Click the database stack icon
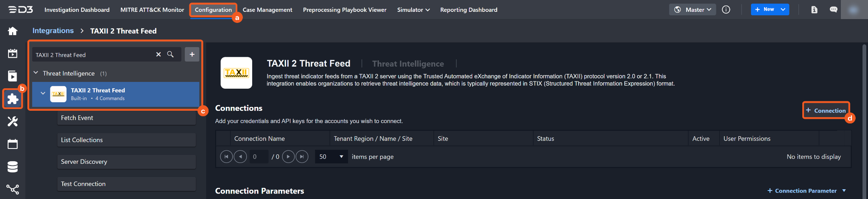The height and width of the screenshot is (199, 868). click(x=13, y=167)
